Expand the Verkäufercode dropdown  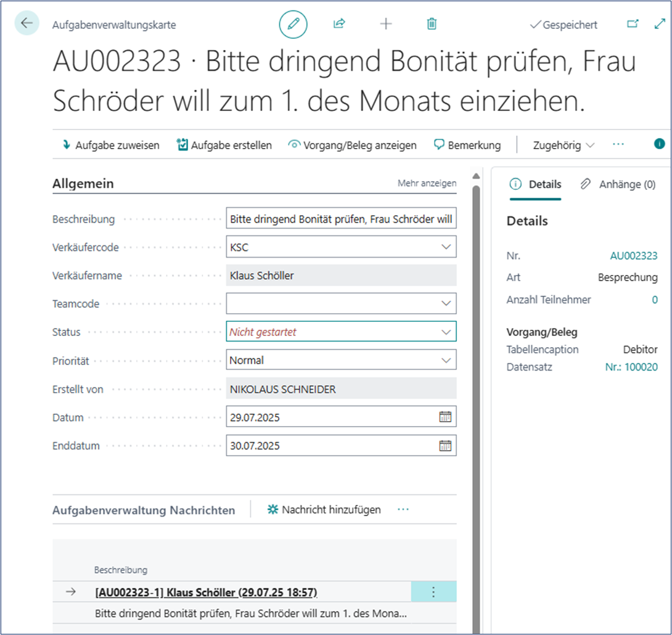(x=446, y=247)
